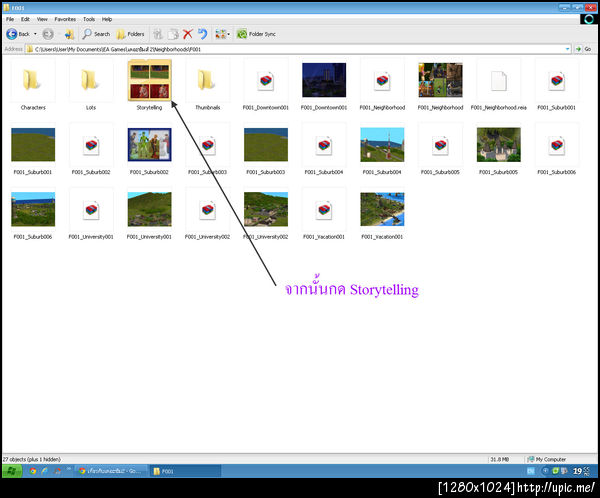Open the File menu
Viewport: 600px width, 498px height.
[10, 19]
